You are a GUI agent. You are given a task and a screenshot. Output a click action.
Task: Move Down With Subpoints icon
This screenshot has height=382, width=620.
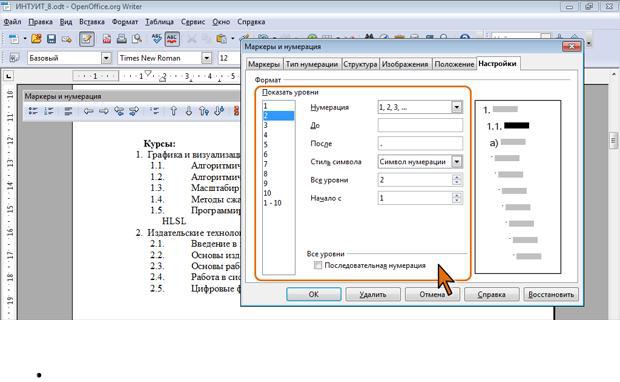point(219,111)
